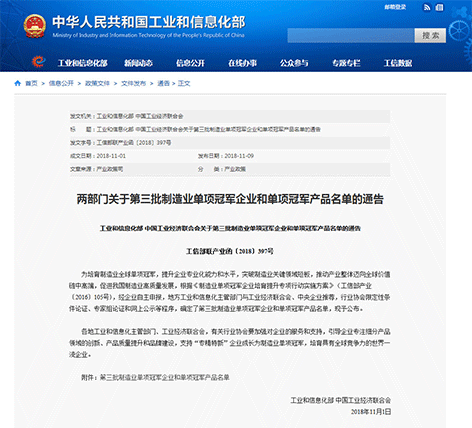Open the RSS feed icon

pos(427,7)
